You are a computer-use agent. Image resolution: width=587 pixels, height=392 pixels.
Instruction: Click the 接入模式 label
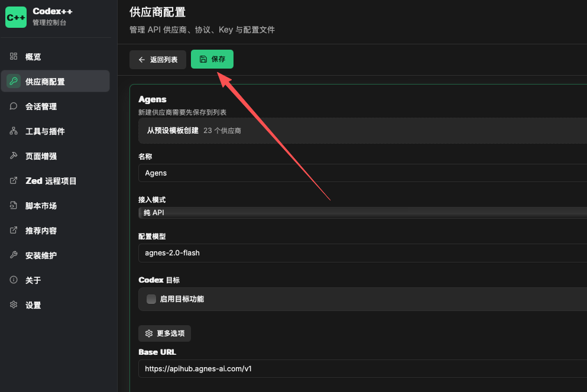[x=152, y=200]
